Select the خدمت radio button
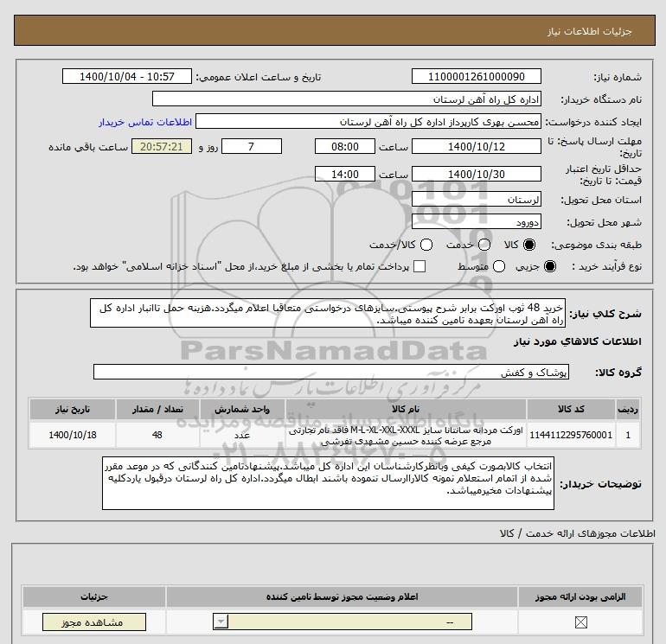666x644 pixels. coord(484,245)
